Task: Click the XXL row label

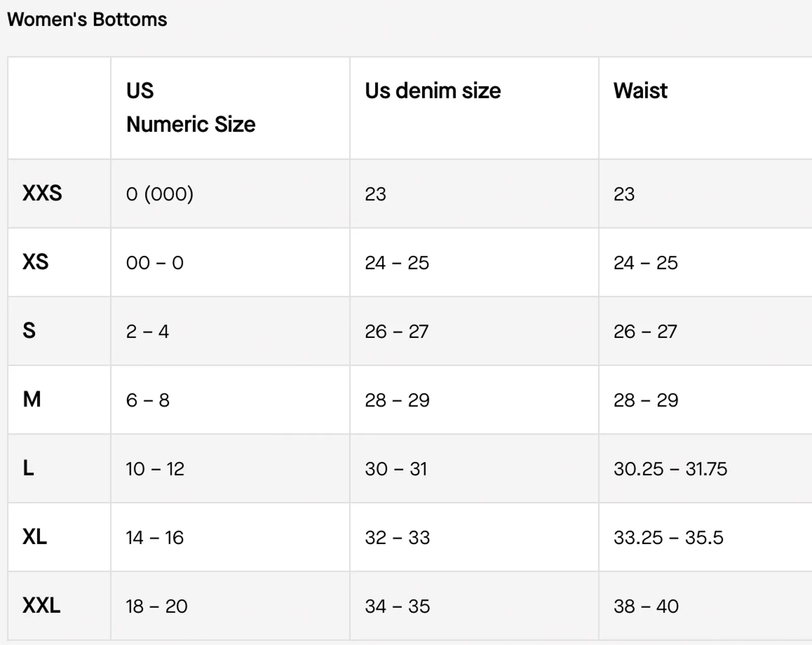Action: click(41, 605)
